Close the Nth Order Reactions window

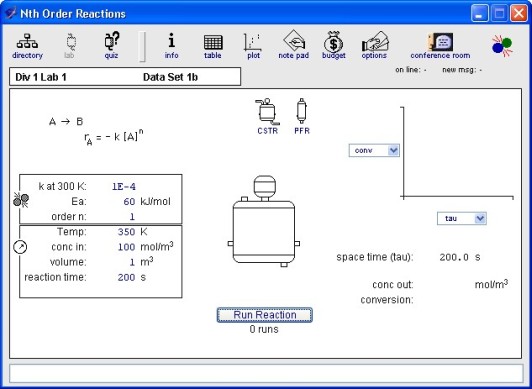[519, 13]
